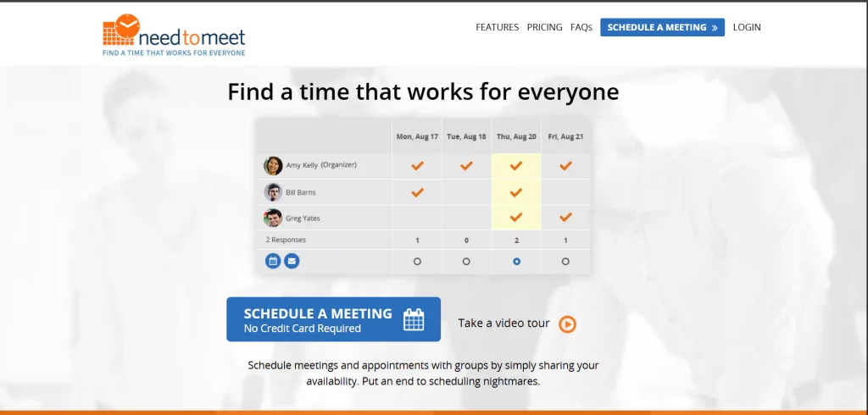Select the Mon, Aug 17 radio button
The width and height of the screenshot is (868, 415).
point(417,262)
